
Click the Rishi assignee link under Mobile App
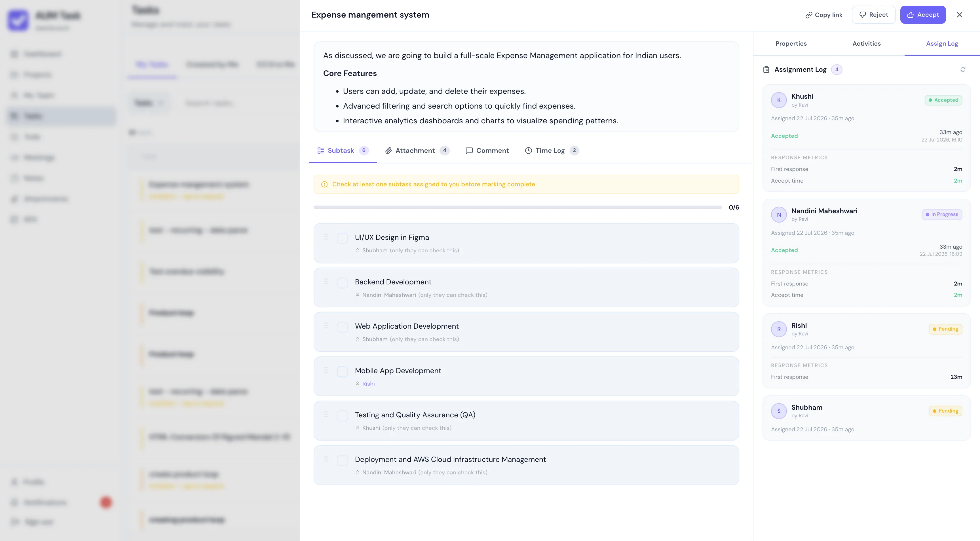coord(368,384)
